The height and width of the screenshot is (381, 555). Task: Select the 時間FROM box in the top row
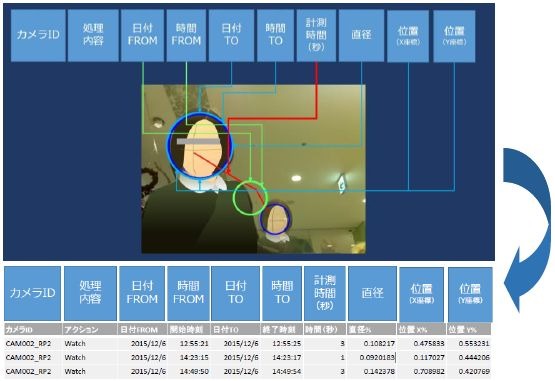[x=186, y=35]
